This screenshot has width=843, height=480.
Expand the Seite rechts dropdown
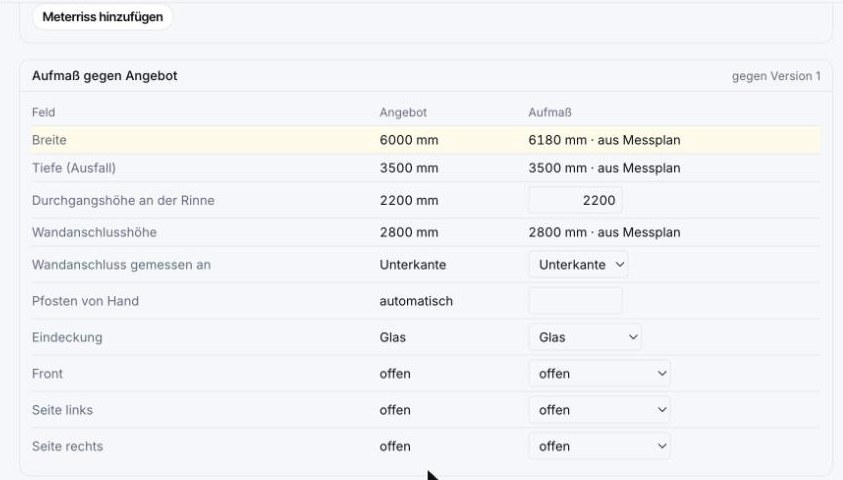click(x=599, y=446)
